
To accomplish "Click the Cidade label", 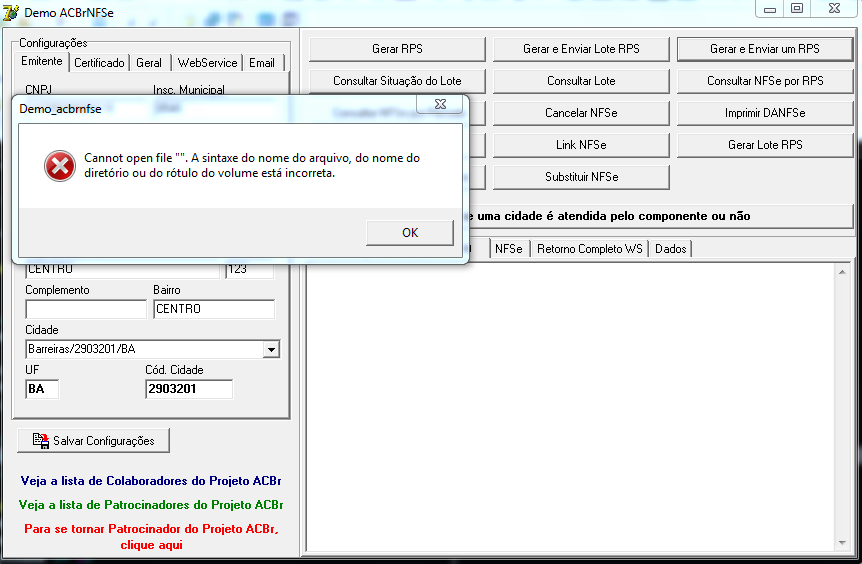I will 42,330.
